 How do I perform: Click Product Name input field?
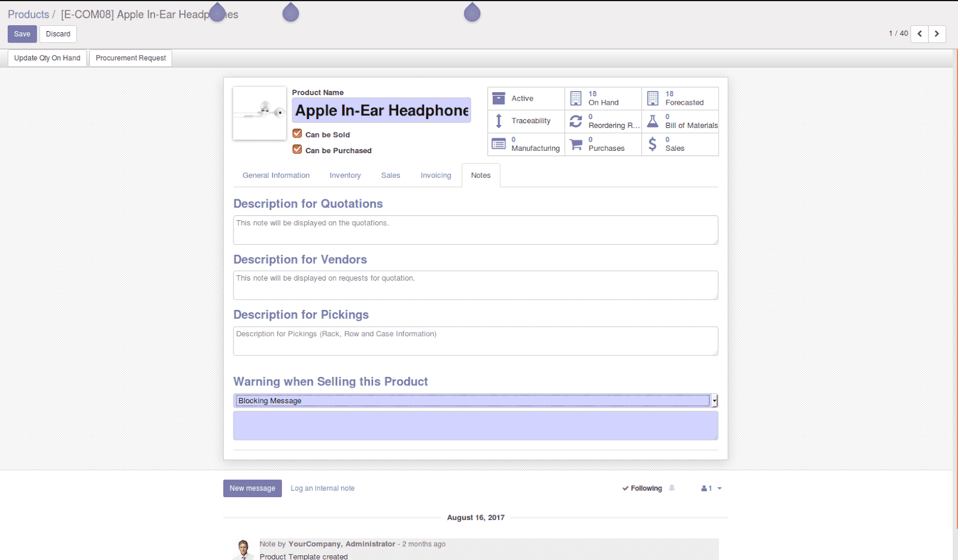point(381,111)
